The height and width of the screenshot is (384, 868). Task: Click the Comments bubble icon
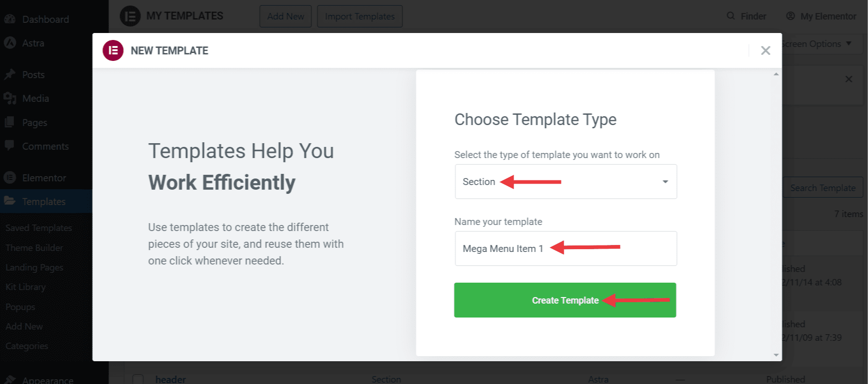point(10,146)
